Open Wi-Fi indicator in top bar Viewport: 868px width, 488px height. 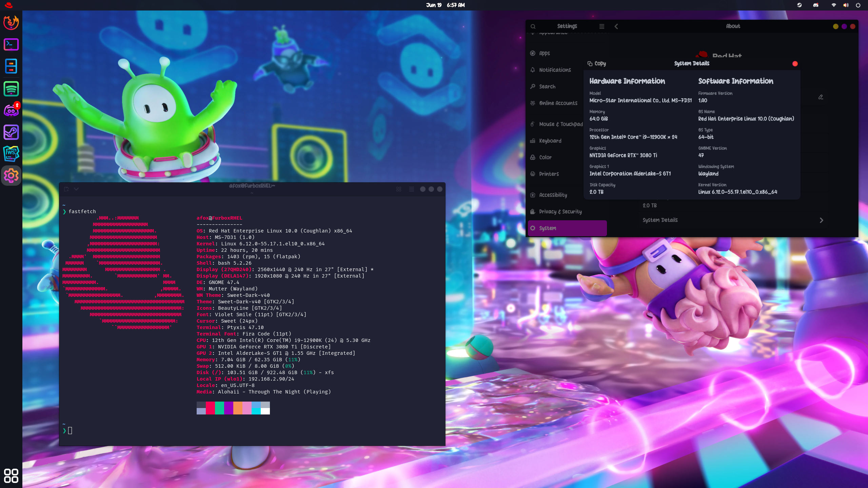point(834,5)
